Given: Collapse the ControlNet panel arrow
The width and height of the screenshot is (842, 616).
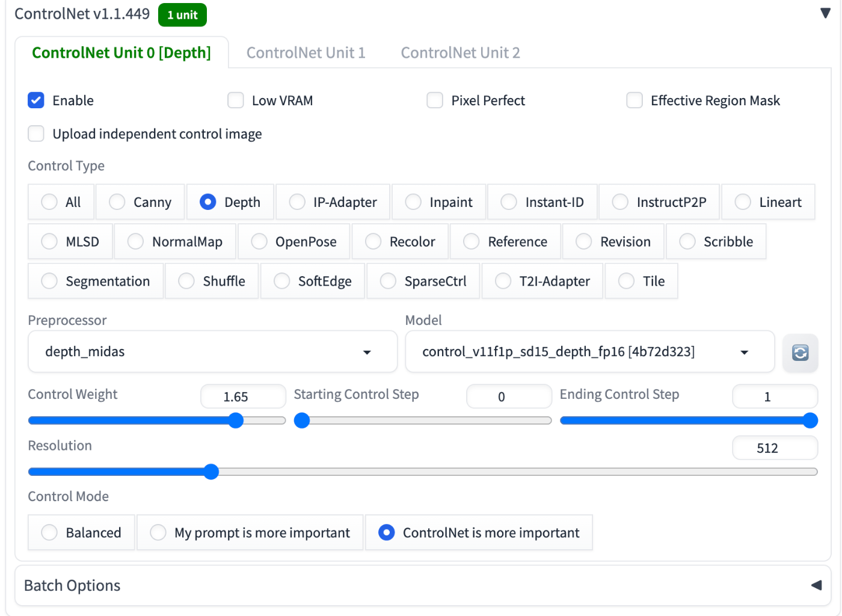Looking at the screenshot, I should point(825,13).
